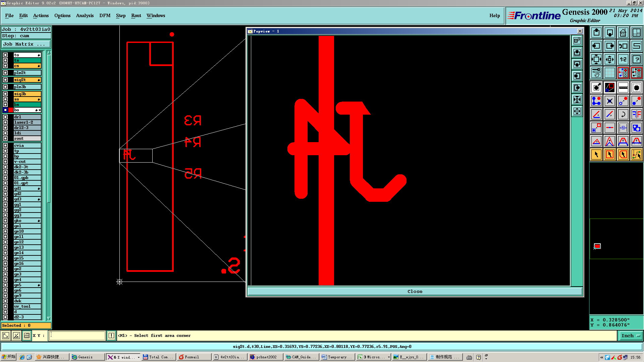Image resolution: width=644 pixels, height=362 pixels.
Task: Toggle the rout layer checkbox
Action: (5, 138)
